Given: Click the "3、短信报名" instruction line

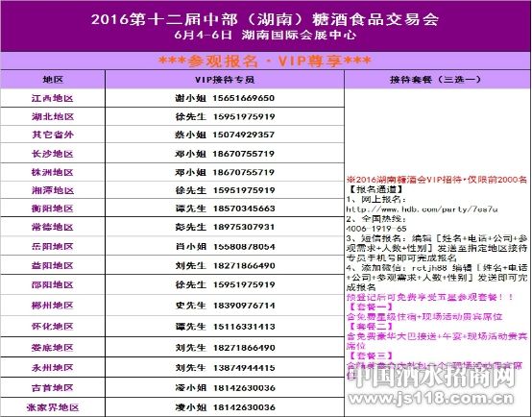Looking at the screenshot, I should tap(437, 248).
